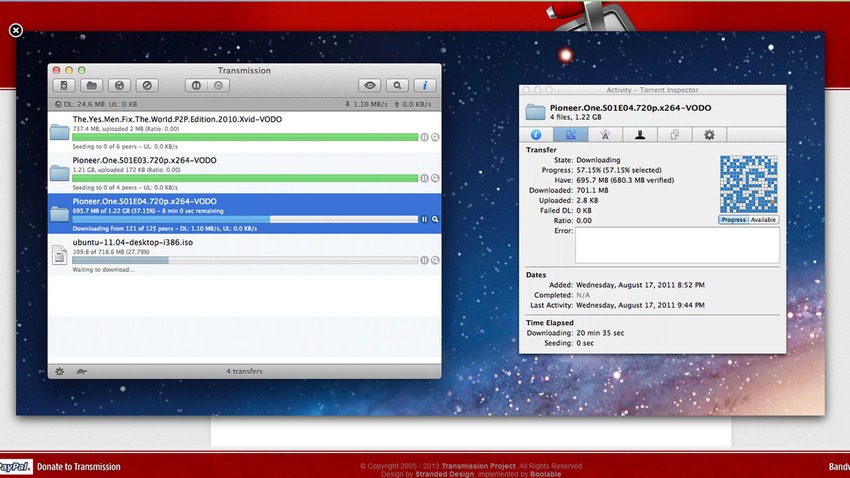Open the Inspector with the blue info icon
This screenshot has height=478, width=850.
coord(426,86)
